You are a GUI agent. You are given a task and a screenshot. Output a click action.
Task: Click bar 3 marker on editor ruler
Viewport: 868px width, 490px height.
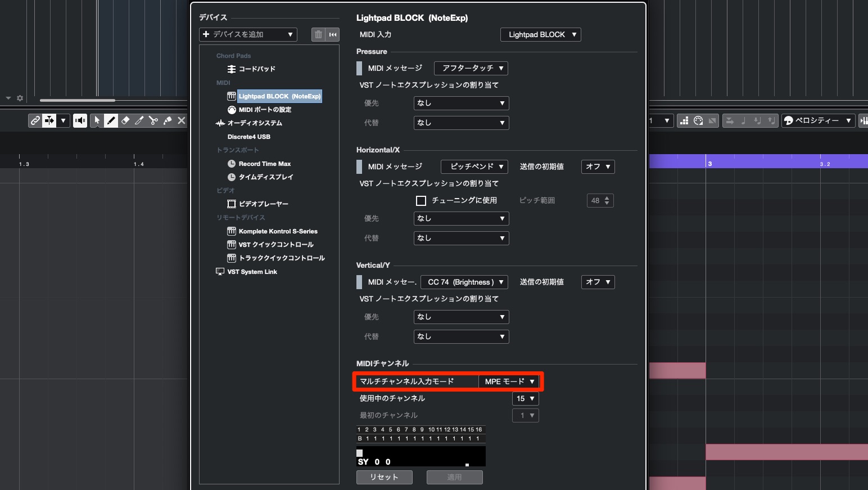[x=709, y=163]
